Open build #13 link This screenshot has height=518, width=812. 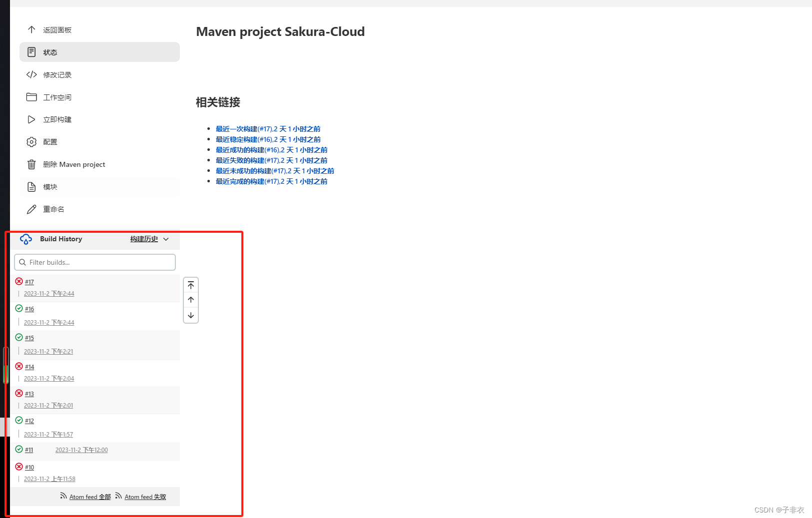point(29,394)
